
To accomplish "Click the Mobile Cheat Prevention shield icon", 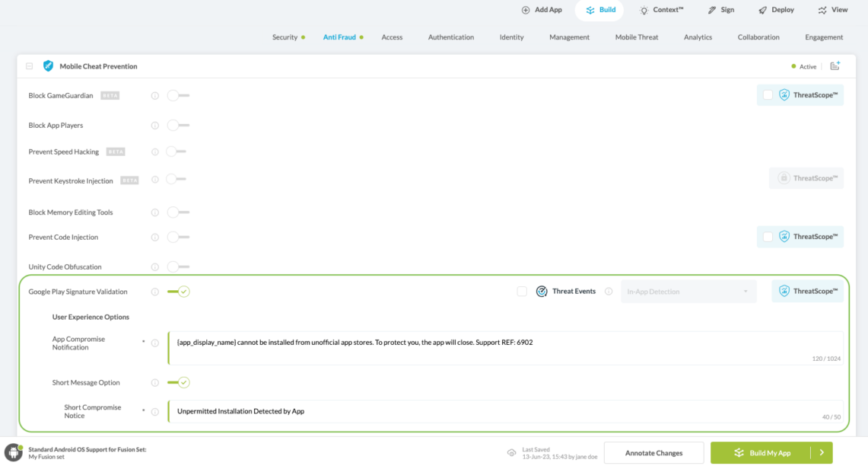I will tap(49, 66).
